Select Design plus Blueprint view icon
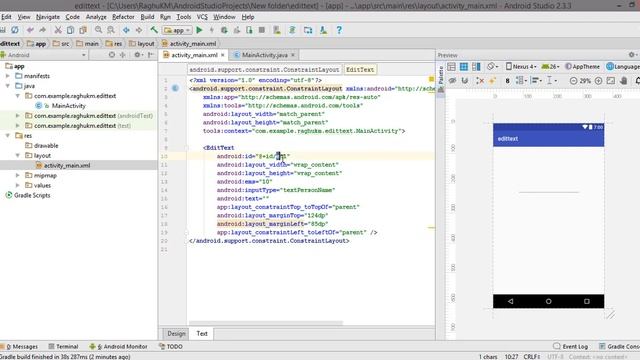The image size is (640, 360). tap(476, 67)
